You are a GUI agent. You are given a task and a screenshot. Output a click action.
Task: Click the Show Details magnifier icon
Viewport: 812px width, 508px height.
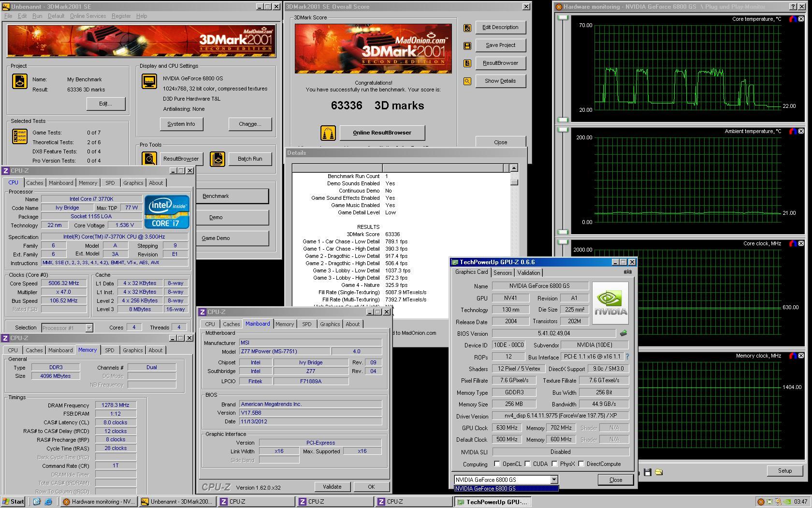pyautogui.click(x=467, y=81)
